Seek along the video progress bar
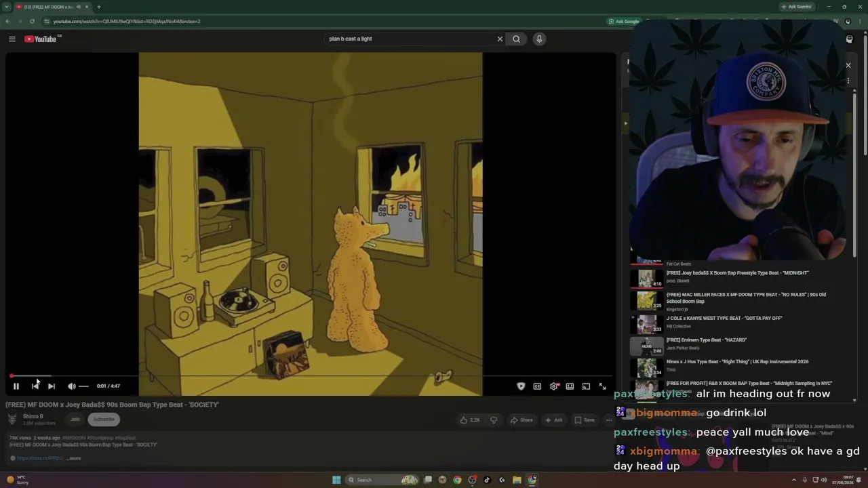 311,375
